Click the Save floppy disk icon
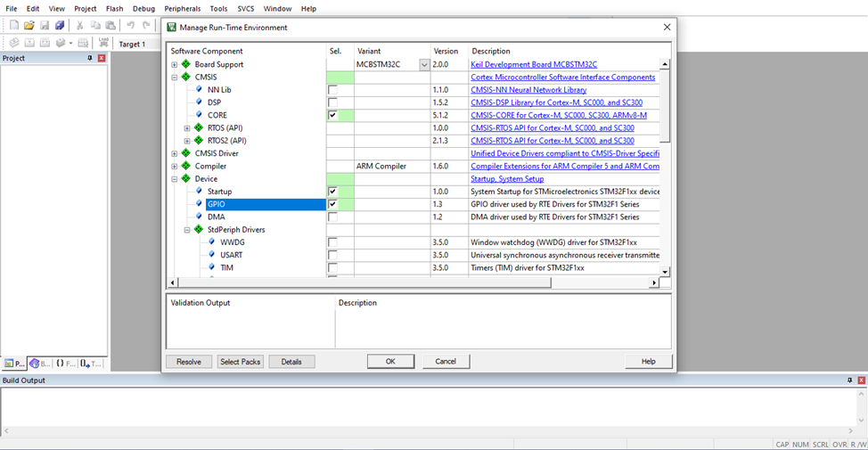The width and height of the screenshot is (868, 450). point(45,25)
